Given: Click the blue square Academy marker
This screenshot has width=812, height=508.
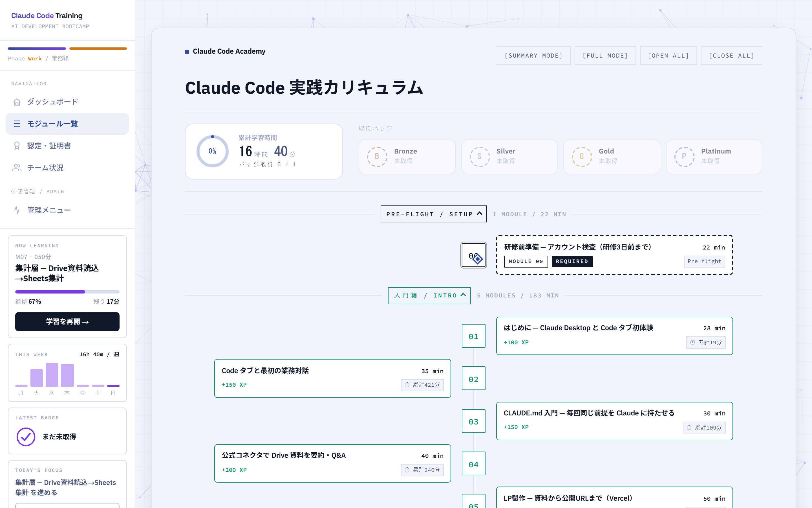Looking at the screenshot, I should (x=187, y=51).
